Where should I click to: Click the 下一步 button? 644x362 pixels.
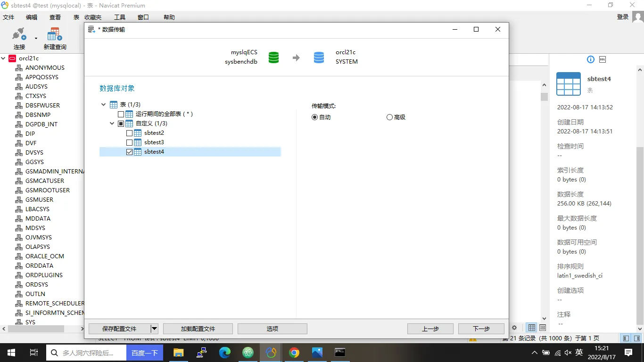point(481,329)
